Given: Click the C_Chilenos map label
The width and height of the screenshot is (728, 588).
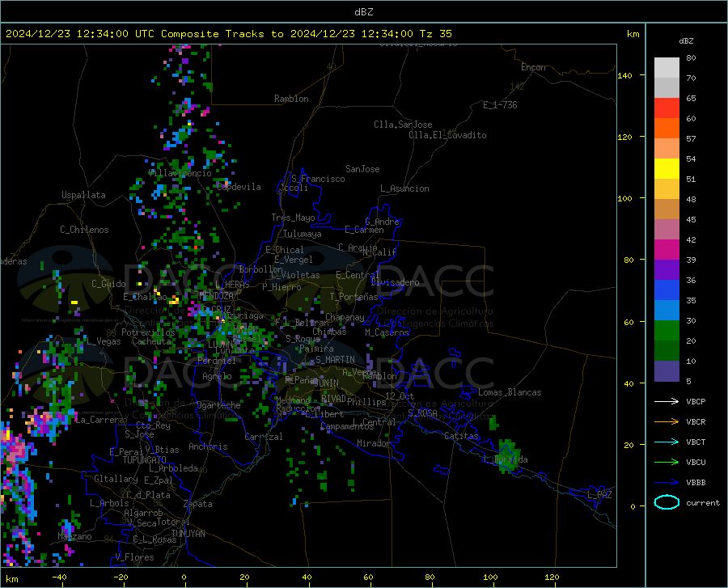Looking at the screenshot, I should click(x=84, y=230).
